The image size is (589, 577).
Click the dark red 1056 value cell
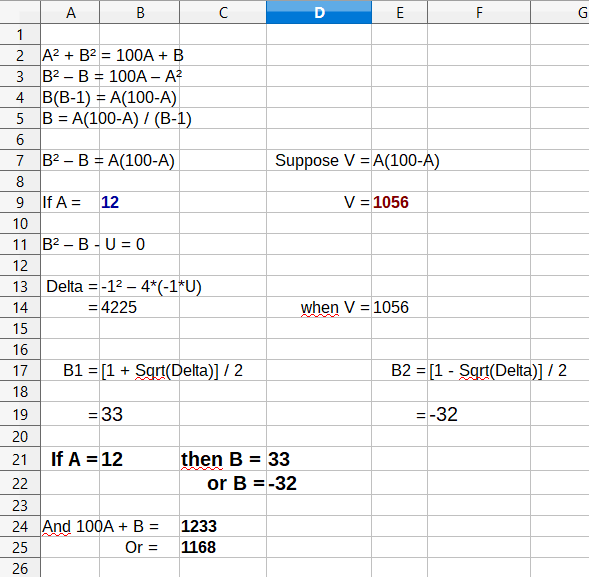[399, 202]
